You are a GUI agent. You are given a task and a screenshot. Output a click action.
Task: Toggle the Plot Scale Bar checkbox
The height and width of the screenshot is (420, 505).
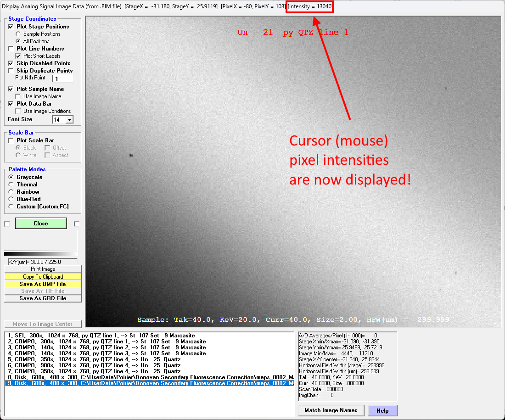(11, 140)
